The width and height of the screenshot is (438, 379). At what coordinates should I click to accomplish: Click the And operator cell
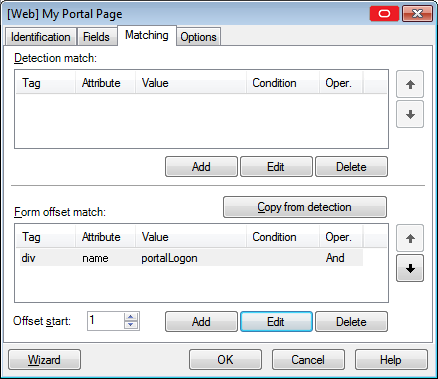335,258
